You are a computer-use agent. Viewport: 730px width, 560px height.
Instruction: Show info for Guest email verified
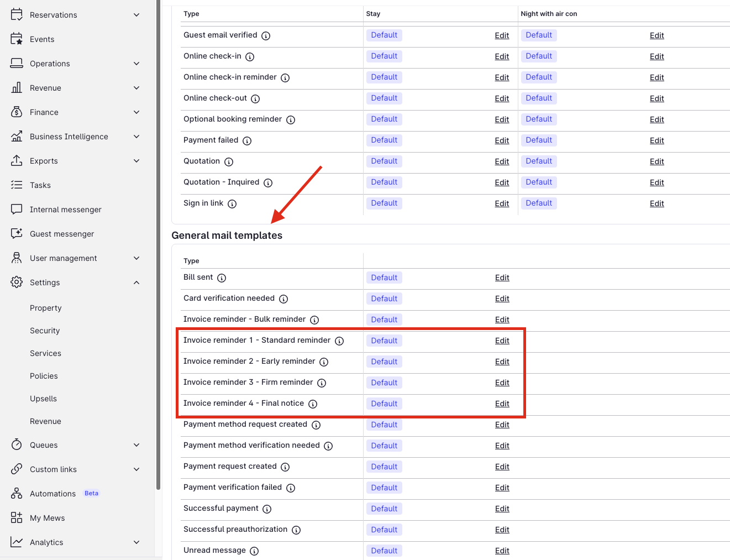click(266, 36)
